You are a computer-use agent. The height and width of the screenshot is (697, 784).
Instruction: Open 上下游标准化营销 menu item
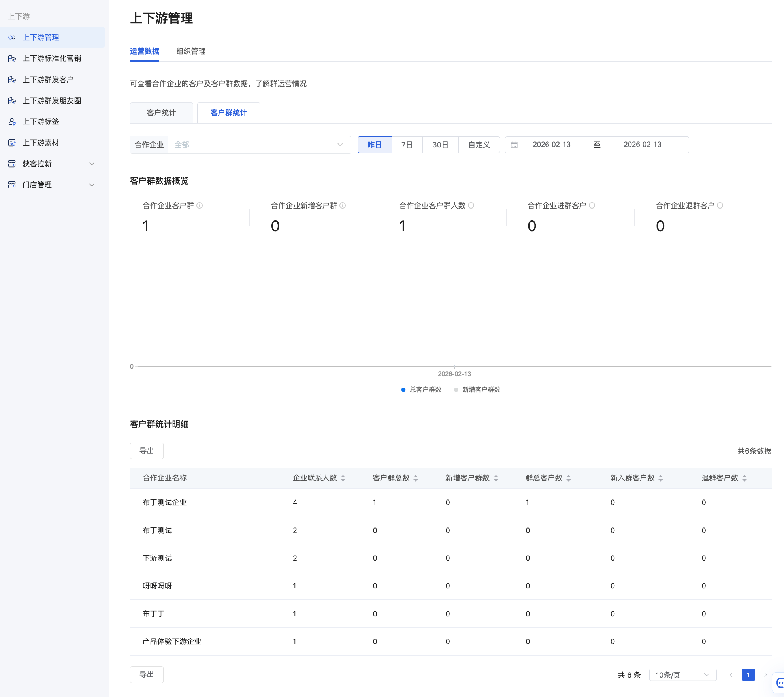click(52, 58)
